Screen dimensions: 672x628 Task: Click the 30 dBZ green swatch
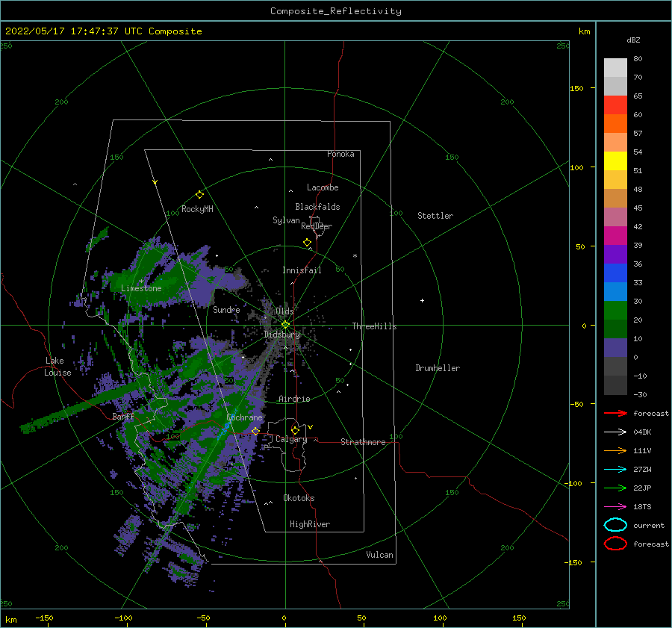click(x=615, y=311)
